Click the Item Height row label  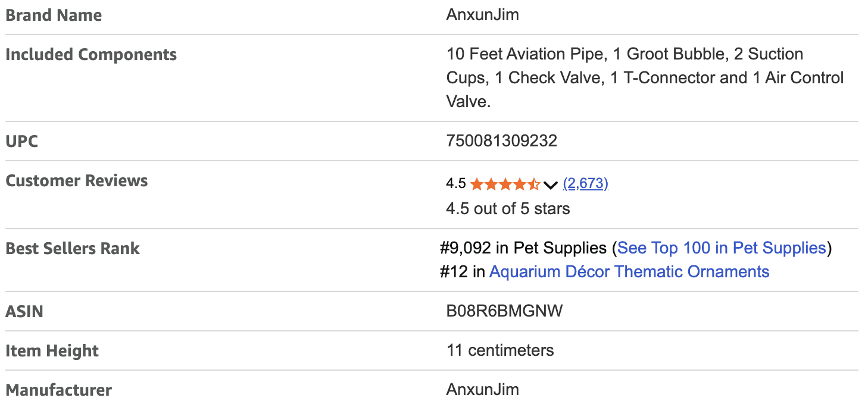pos(52,351)
